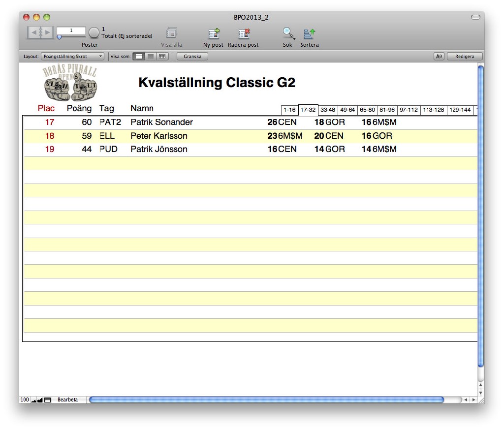The image size is (504, 430).
Task: Click 16 GOR in Peter Karlsson's row
Action: click(377, 136)
